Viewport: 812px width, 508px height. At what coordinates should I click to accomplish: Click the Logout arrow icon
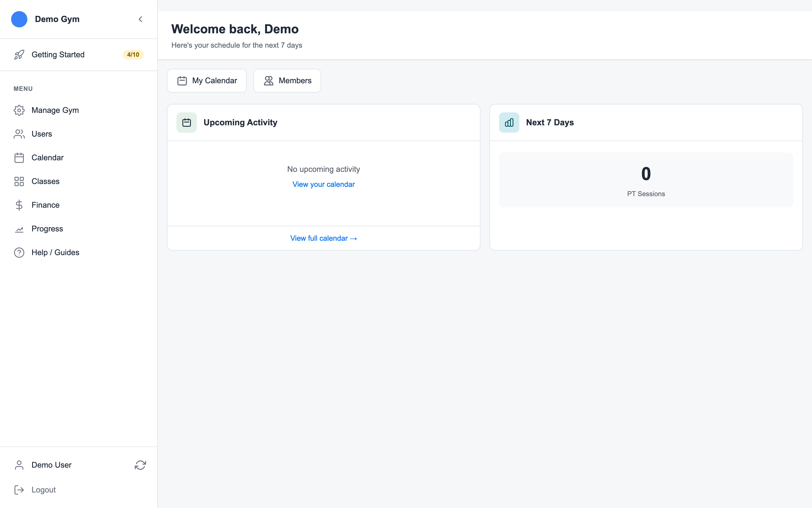pos(19,490)
